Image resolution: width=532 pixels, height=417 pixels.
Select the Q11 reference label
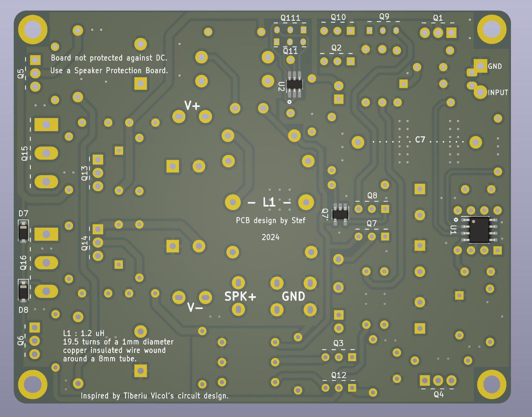290,51
